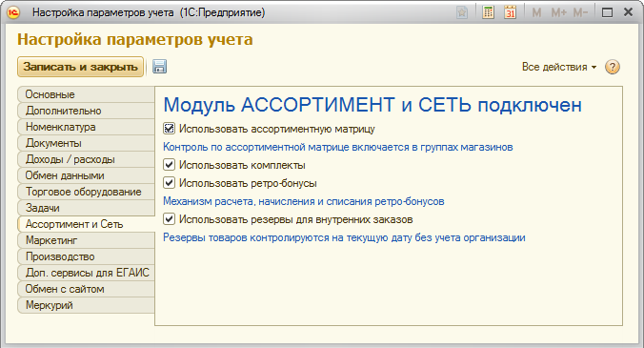Click the favorites star icon in title bar
644x348 pixels.
point(462,12)
